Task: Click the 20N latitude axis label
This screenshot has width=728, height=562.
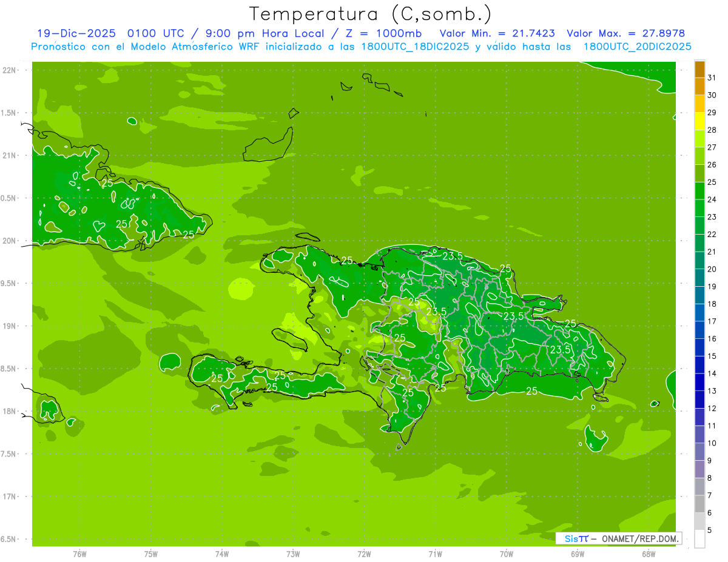Action: pyautogui.click(x=10, y=241)
